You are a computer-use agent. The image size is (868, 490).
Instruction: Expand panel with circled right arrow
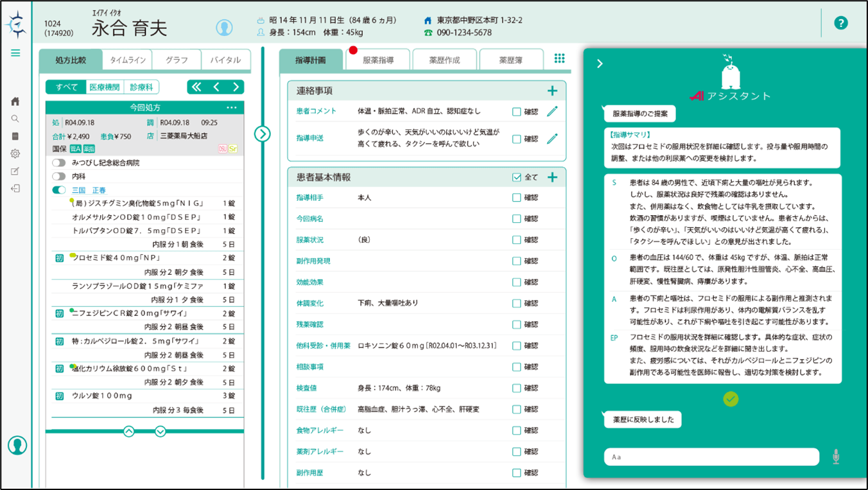(262, 134)
